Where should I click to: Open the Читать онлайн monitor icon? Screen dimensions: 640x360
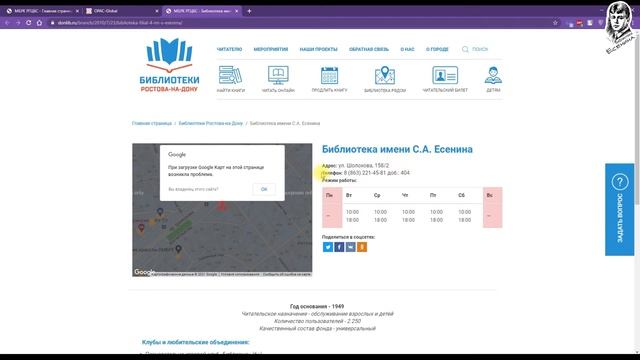click(278, 76)
